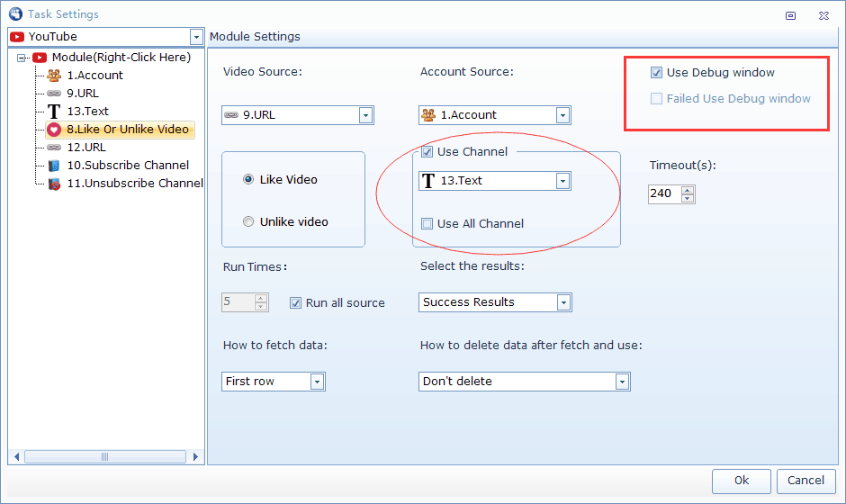This screenshot has width=846, height=504.
Task: Disable the Use Debug window checkbox
Action: click(x=657, y=73)
